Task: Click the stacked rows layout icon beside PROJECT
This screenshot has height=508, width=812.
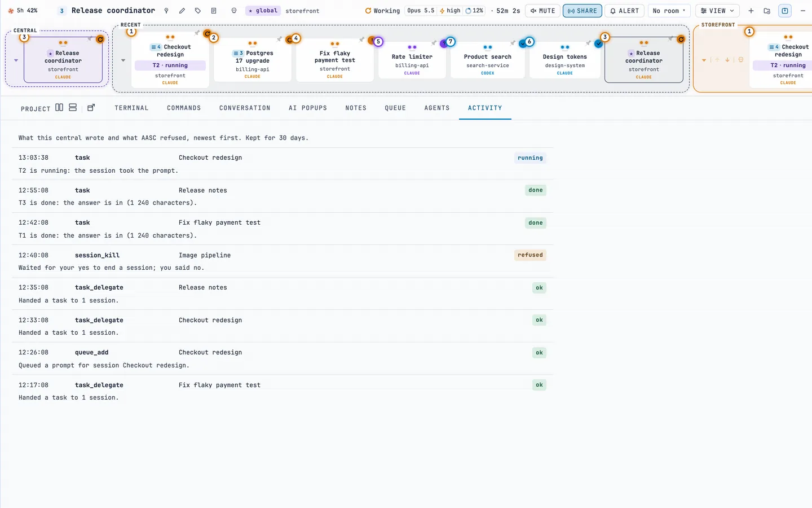Action: tap(73, 107)
